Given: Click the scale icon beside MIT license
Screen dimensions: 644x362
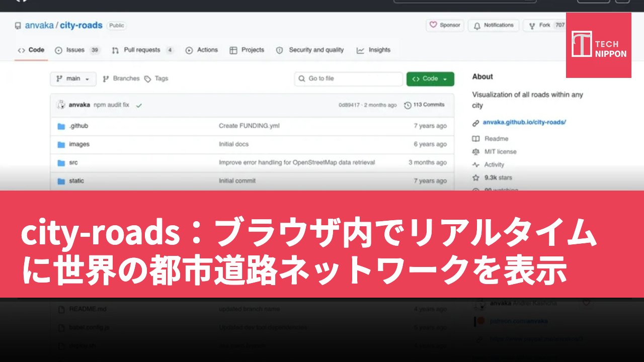Looking at the screenshot, I should (476, 152).
